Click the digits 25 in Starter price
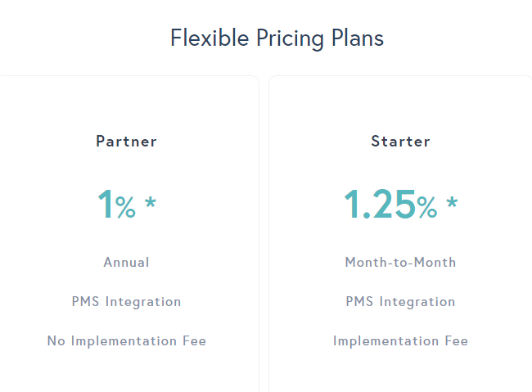The image size is (532, 392). coord(394,204)
